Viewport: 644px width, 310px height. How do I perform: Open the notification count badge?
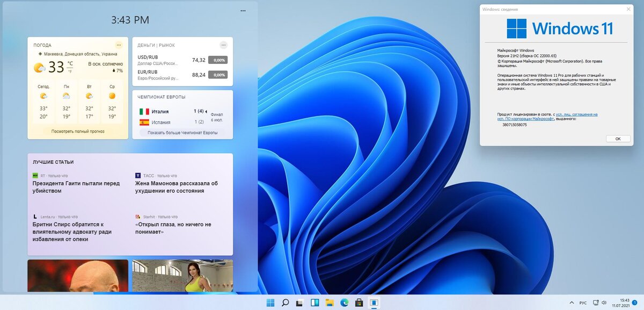[635, 302]
